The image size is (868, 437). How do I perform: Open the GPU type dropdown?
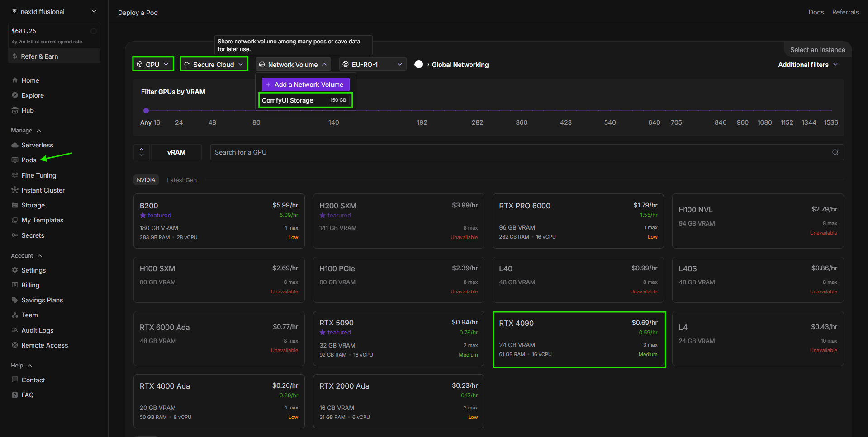point(153,64)
